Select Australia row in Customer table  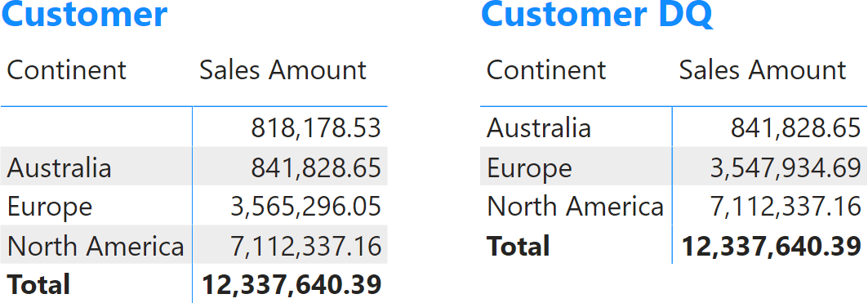(194, 167)
